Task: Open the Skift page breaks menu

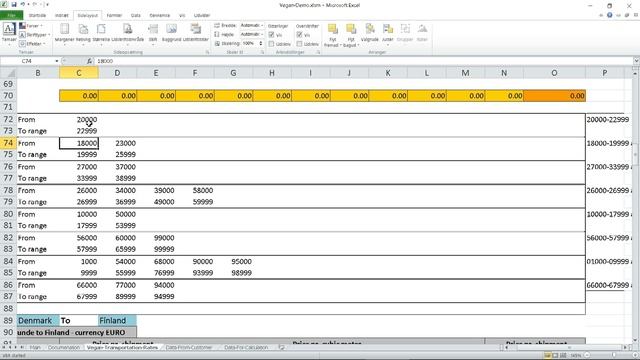Action: pyautogui.click(x=153, y=33)
